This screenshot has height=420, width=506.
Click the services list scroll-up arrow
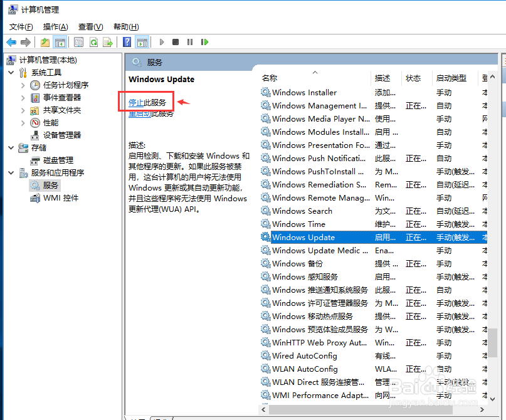[x=492, y=76]
